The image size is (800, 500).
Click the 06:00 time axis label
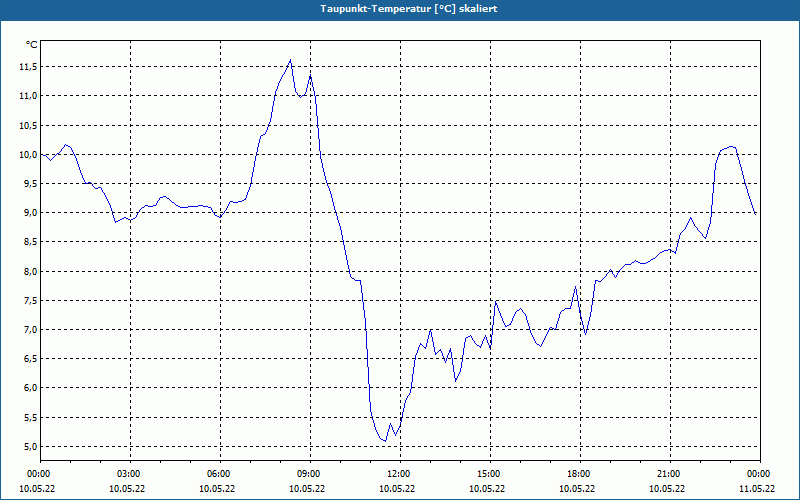pyautogui.click(x=220, y=474)
